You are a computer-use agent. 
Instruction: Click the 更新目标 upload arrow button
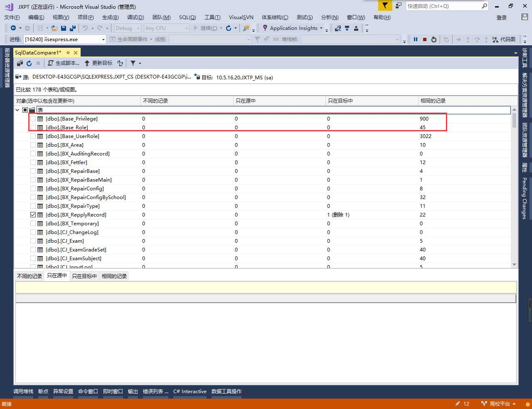coord(99,63)
